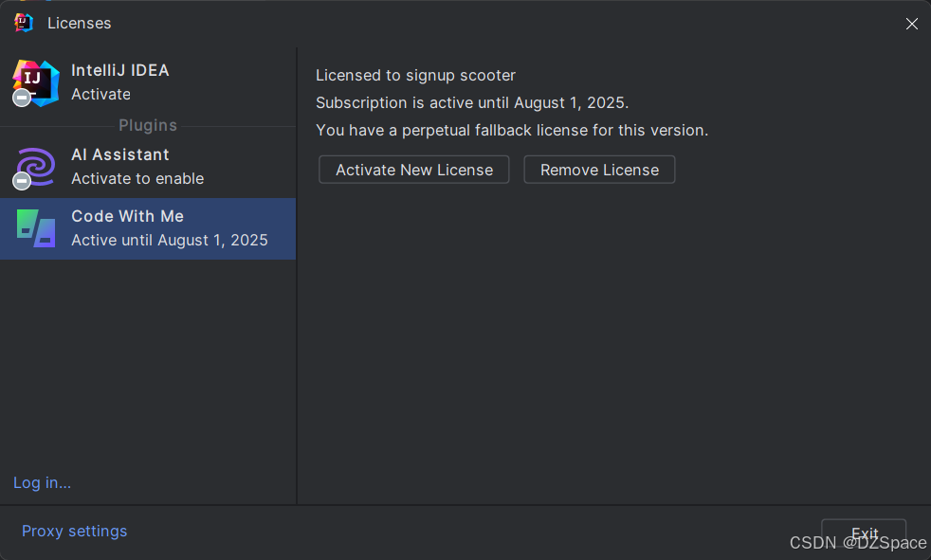Click the AI Assistant spiral icon
This screenshot has width=931, height=560.
[36, 168]
